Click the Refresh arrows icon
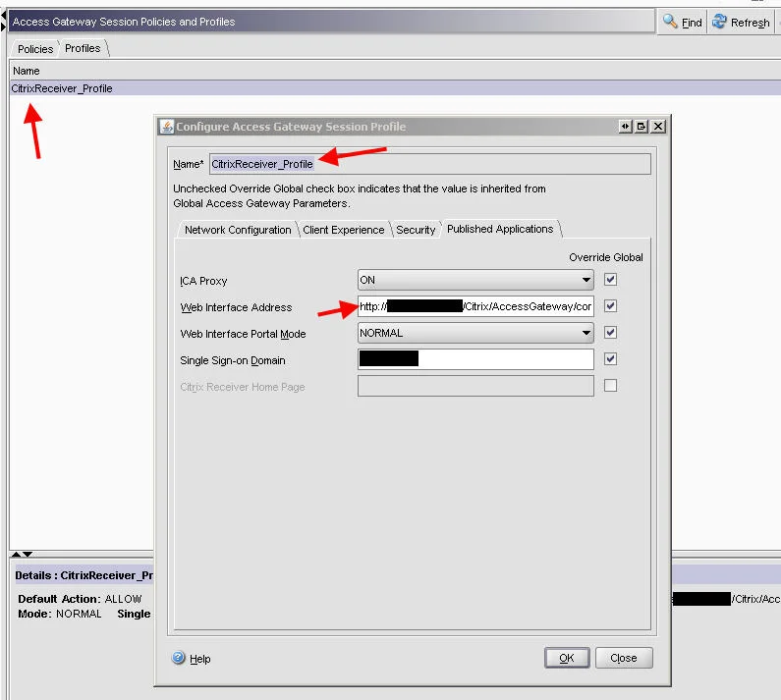This screenshot has height=700, width=781. 719,22
